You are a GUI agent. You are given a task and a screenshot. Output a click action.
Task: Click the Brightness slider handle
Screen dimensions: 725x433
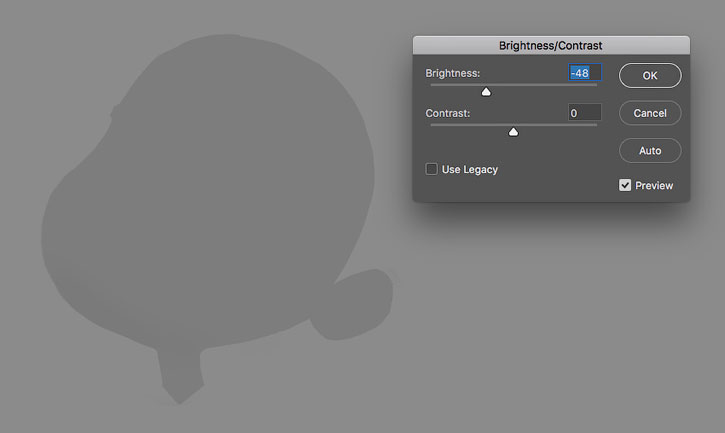[486, 92]
